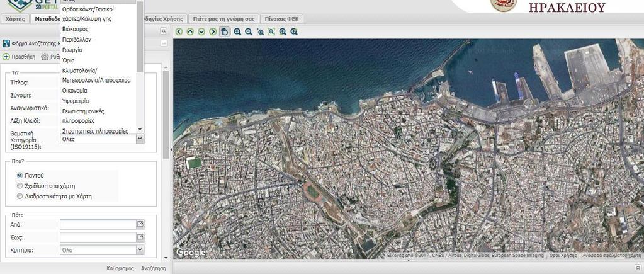
Task: Select the zoom to point magnifier tool
Action: (x=261, y=31)
